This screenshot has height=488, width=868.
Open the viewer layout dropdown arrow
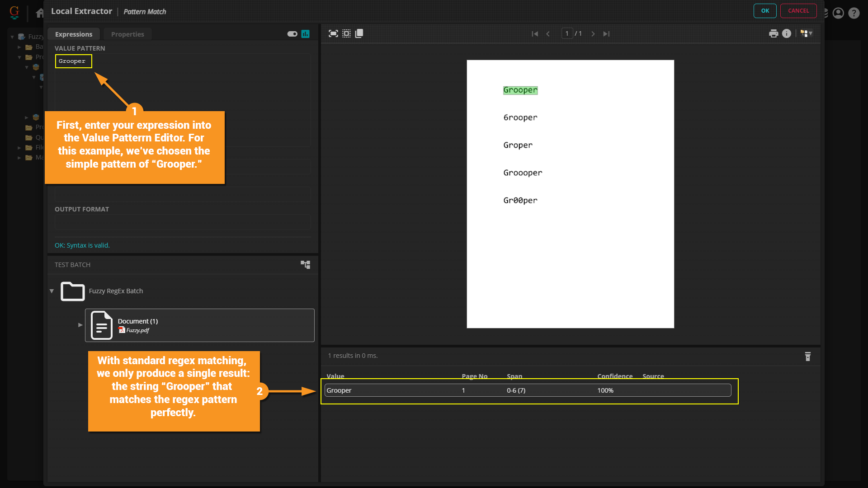pos(811,33)
